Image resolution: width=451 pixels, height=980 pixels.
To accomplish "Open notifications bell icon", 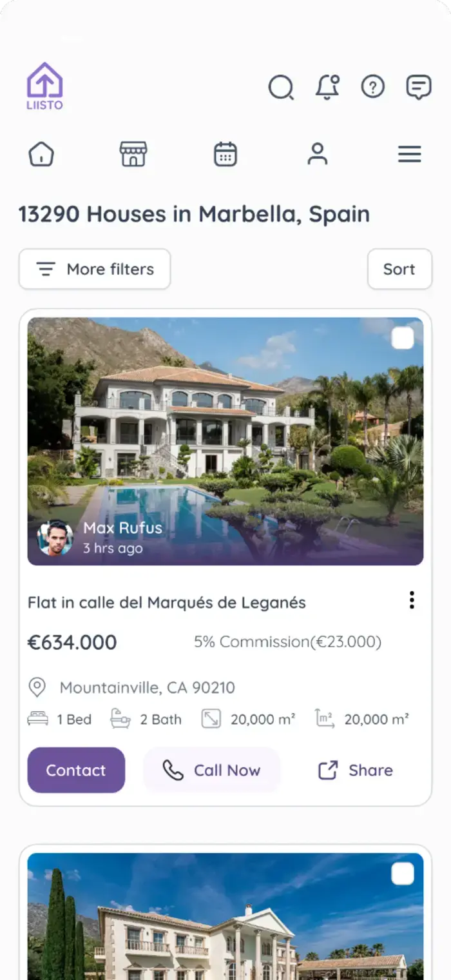I will [x=327, y=87].
